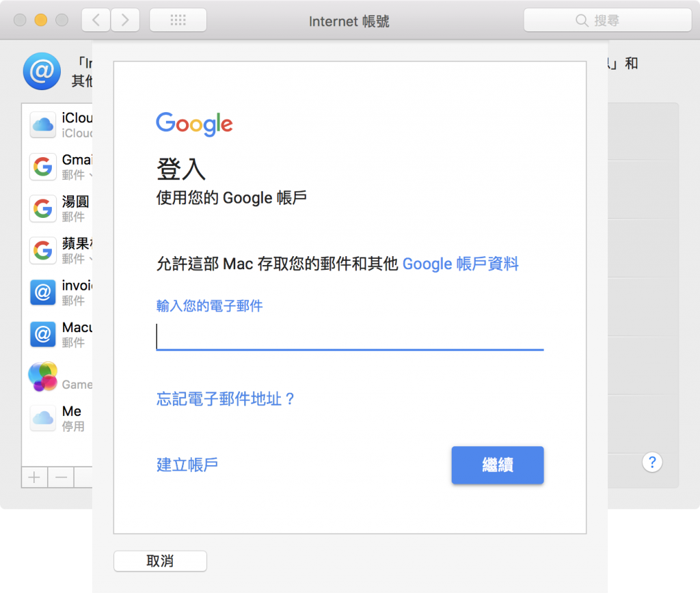Viewport: 700px width, 593px height.
Task: Click the forward arrow in the toolbar
Action: click(x=125, y=20)
